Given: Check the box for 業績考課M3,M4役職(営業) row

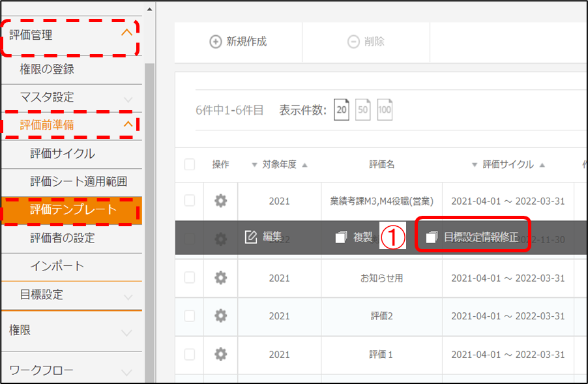Looking at the screenshot, I should pyautogui.click(x=190, y=201).
